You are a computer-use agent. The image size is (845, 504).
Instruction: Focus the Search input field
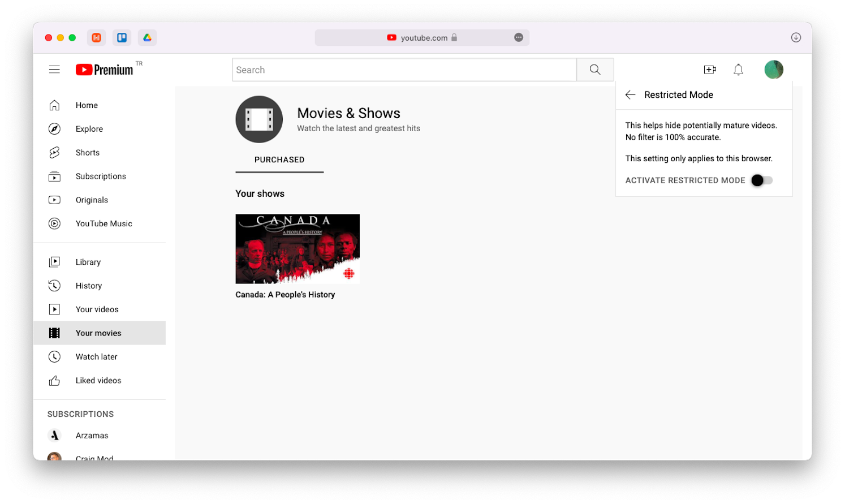tap(404, 70)
